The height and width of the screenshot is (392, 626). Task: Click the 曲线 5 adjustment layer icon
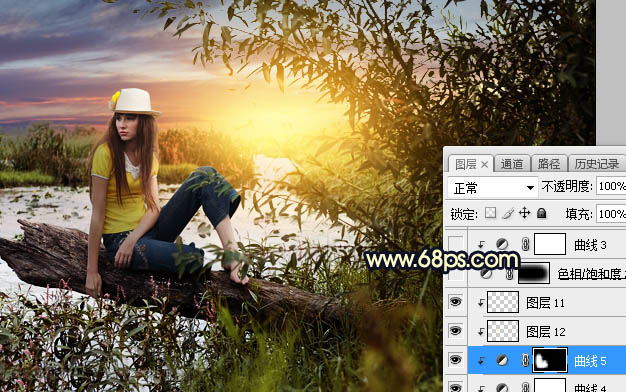click(502, 360)
